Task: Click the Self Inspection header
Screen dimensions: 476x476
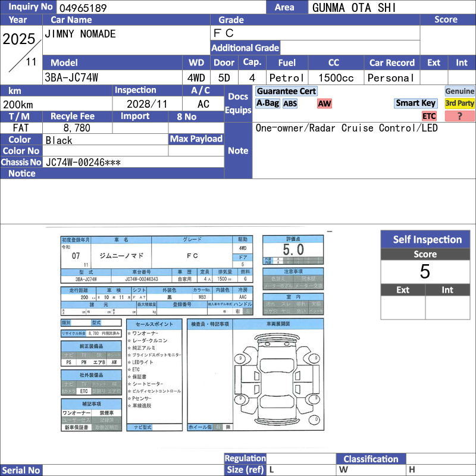Action: (425, 240)
